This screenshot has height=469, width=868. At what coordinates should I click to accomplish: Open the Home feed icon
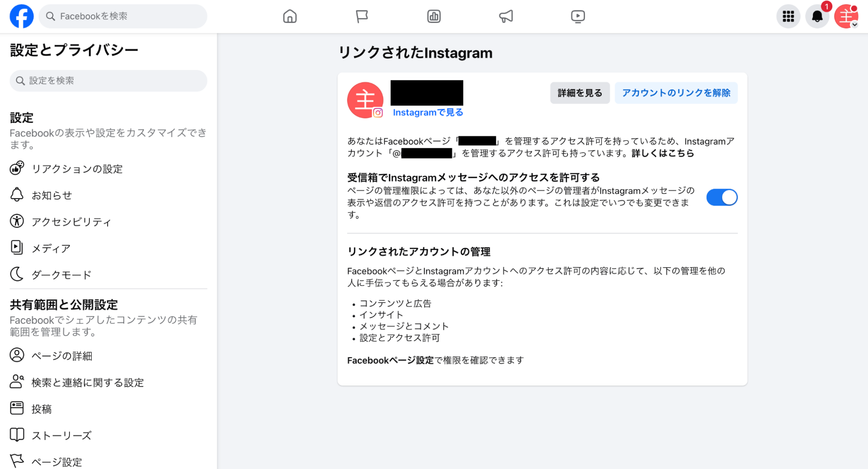coord(290,17)
